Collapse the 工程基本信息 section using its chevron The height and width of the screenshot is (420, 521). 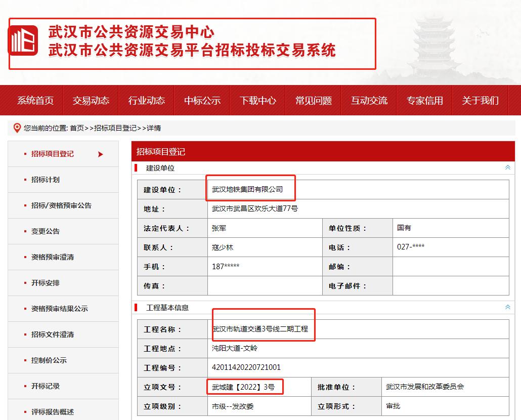(x=507, y=307)
